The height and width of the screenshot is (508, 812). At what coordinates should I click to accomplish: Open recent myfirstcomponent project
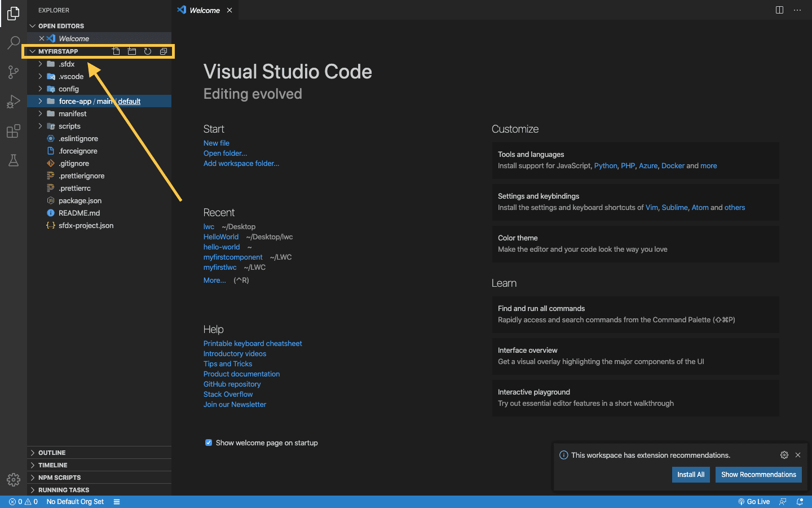[x=233, y=257]
